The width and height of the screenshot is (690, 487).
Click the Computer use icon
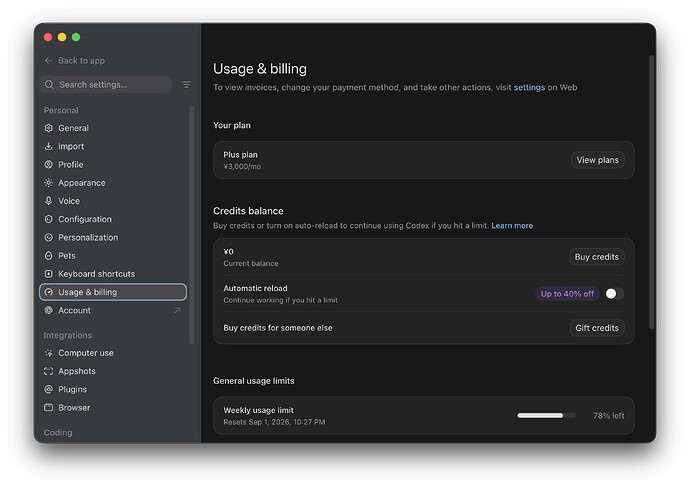pos(48,353)
